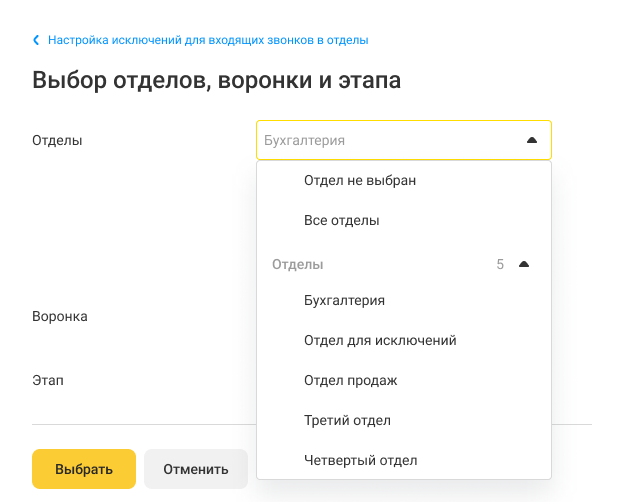Confirm with the yellow Выбрать button
The height and width of the screenshot is (502, 624).
(x=84, y=469)
